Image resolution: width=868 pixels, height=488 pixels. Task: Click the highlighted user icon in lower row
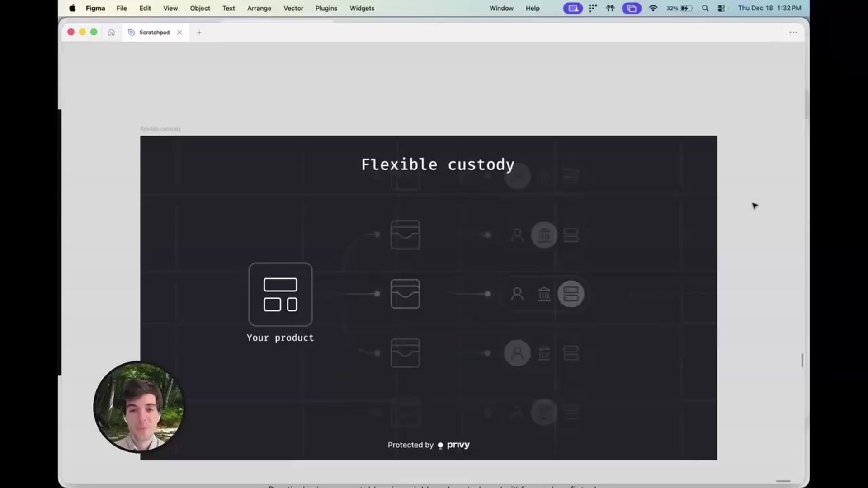[517, 353]
